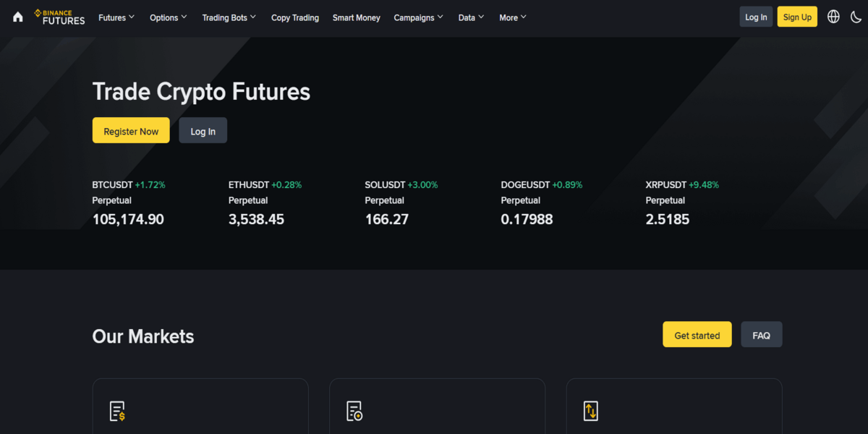Image resolution: width=868 pixels, height=434 pixels.
Task: Select the BTCUSDT Perpetual price ticker
Action: point(128,203)
